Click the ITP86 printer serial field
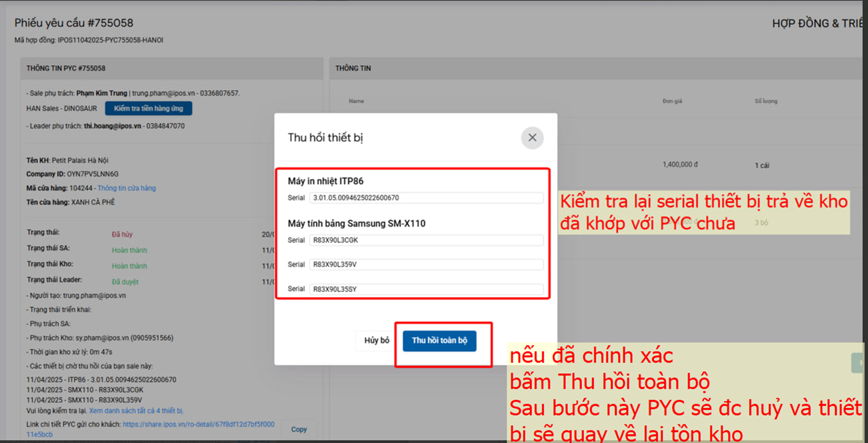Screen dimensions: 868x443 coord(426,198)
